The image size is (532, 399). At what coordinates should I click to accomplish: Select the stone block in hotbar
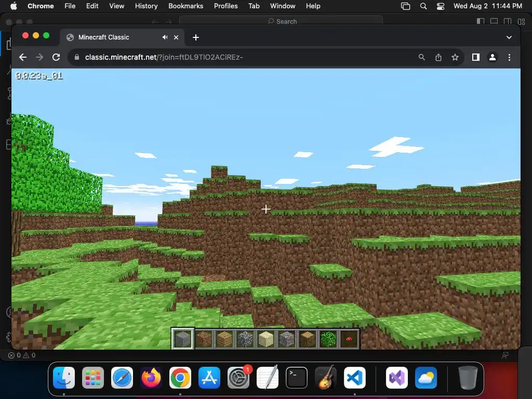pyautogui.click(x=182, y=339)
